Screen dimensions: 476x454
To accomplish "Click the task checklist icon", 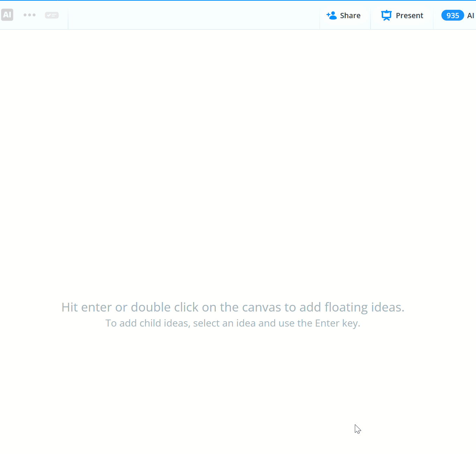I will [x=52, y=15].
